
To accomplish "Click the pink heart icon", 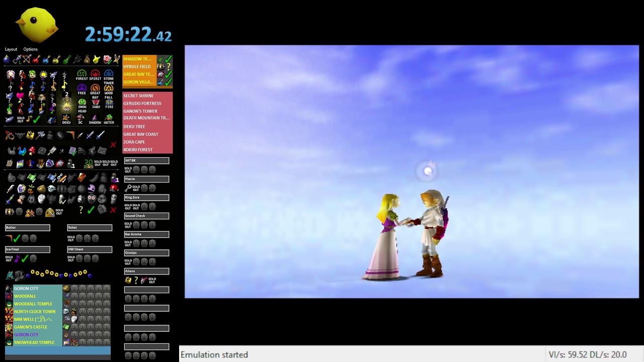I will point(20,96).
